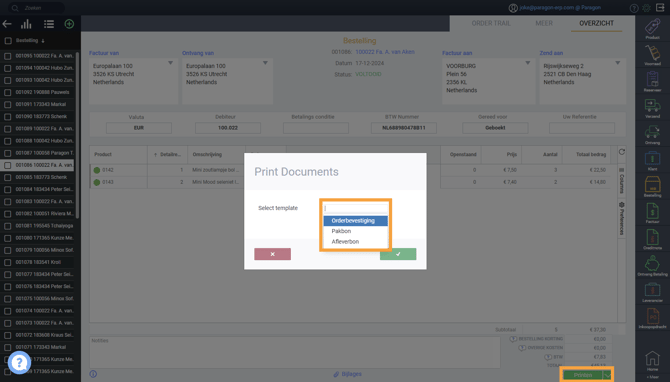Viewport: 670px width, 382px height.
Task: Open the Product module icon
Action: pos(652,26)
